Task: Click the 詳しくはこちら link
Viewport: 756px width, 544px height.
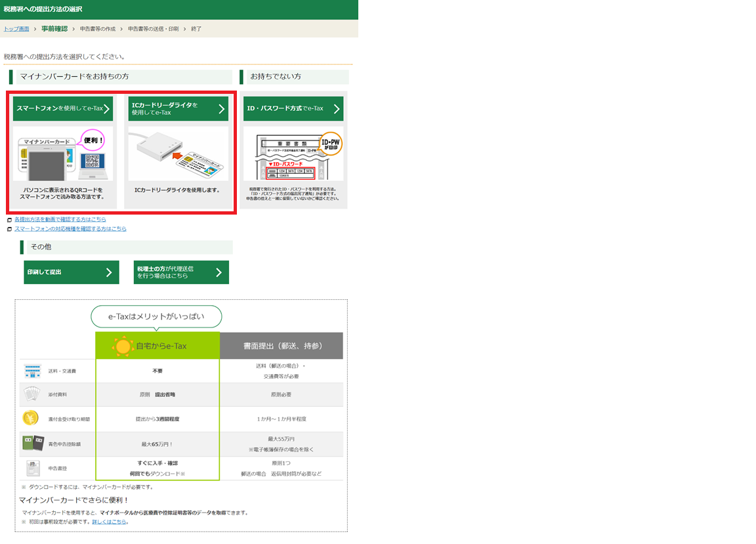Action: 109,522
